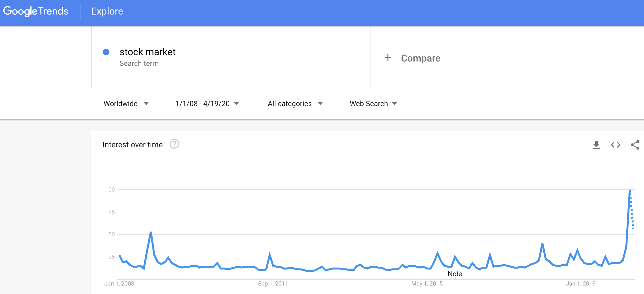644x294 pixels.
Task: Click the 2020 peak at 100 on chart
Action: [629, 190]
